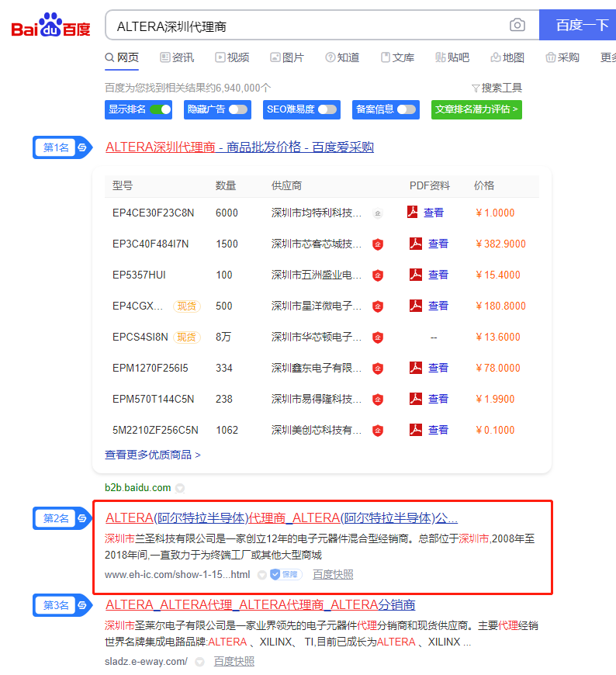Click the 保障 guarantee badge
The image size is (616, 675).
[x=286, y=574]
